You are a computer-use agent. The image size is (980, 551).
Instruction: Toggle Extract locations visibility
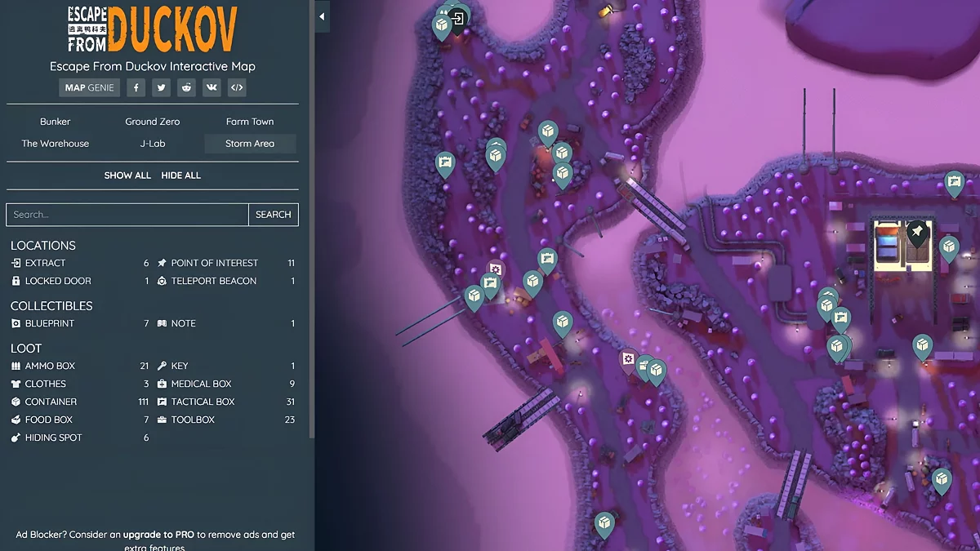tap(45, 263)
